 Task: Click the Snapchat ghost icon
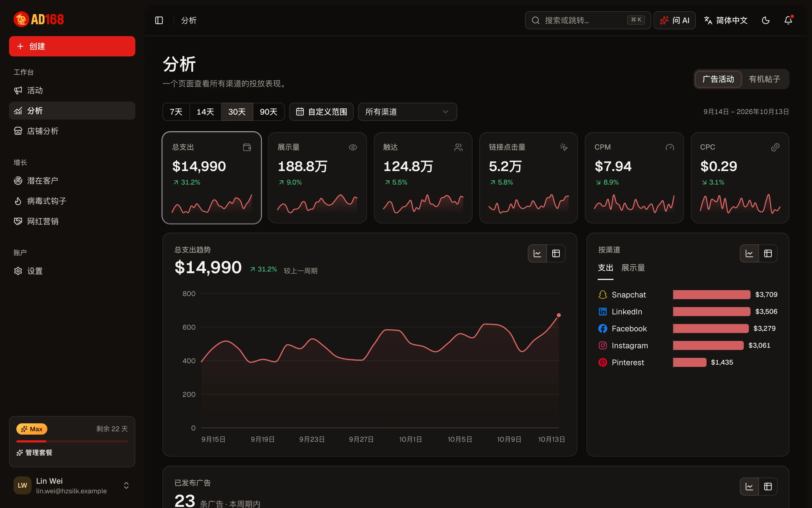click(x=603, y=295)
